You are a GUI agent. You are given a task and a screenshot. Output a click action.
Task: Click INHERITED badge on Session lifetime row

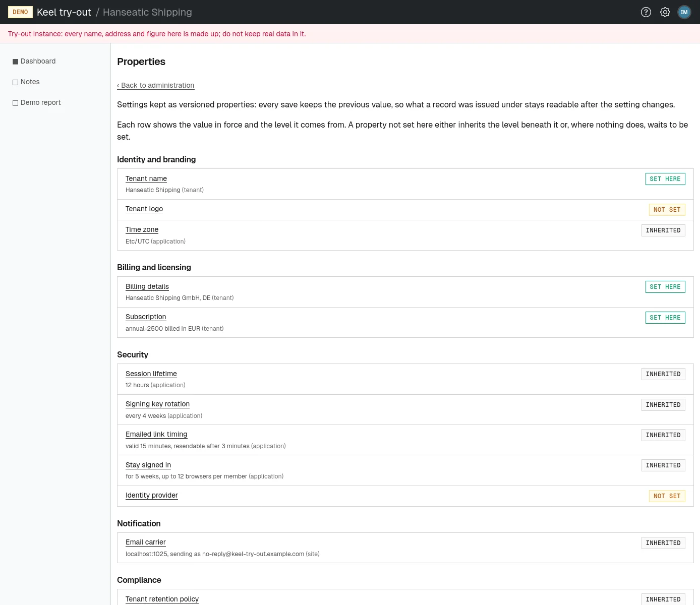pyautogui.click(x=663, y=374)
